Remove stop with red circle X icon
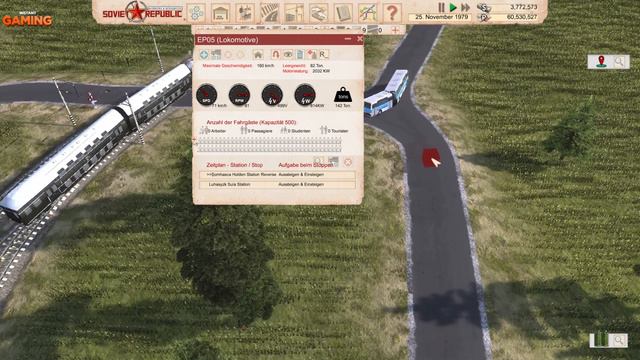Viewport: 640px width, 360px height. (348, 162)
